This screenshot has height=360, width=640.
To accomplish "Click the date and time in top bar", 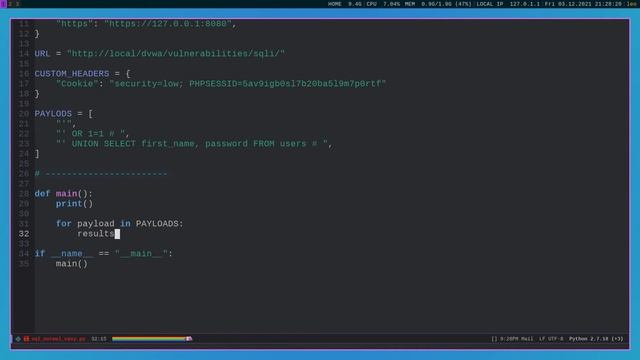I will point(583,4).
